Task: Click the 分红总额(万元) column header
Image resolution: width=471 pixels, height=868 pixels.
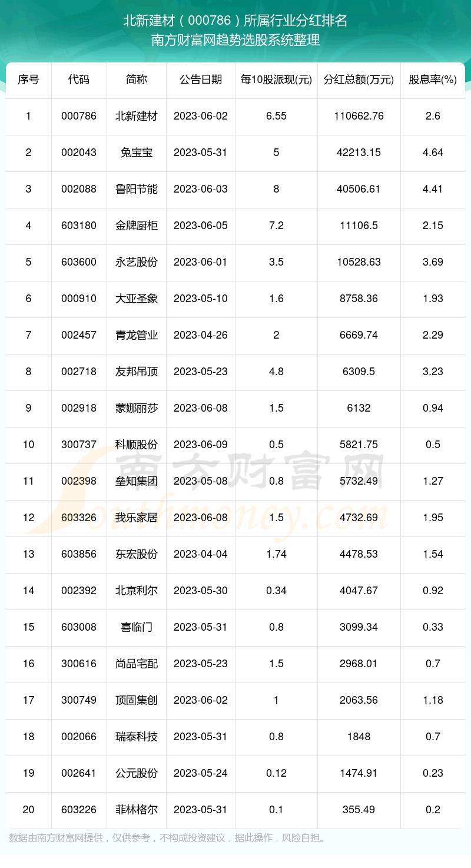Action: (359, 80)
